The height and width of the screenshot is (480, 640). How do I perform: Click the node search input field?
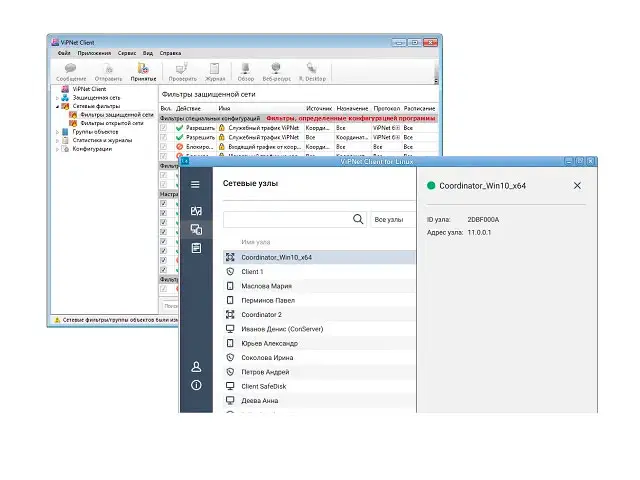click(287, 218)
